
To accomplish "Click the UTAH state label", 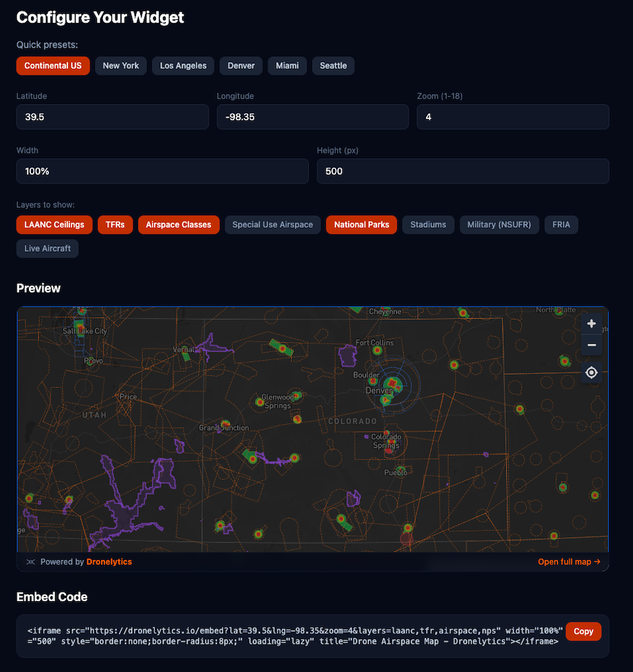I will [94, 415].
